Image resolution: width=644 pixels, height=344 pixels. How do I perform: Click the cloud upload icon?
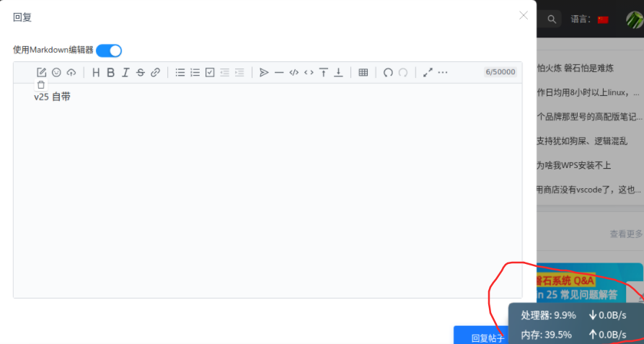click(71, 73)
